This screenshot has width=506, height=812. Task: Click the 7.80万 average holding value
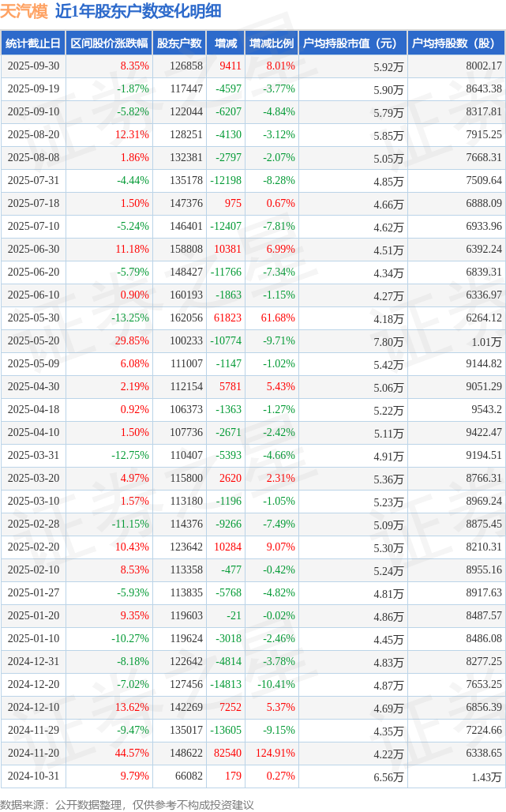pos(388,341)
